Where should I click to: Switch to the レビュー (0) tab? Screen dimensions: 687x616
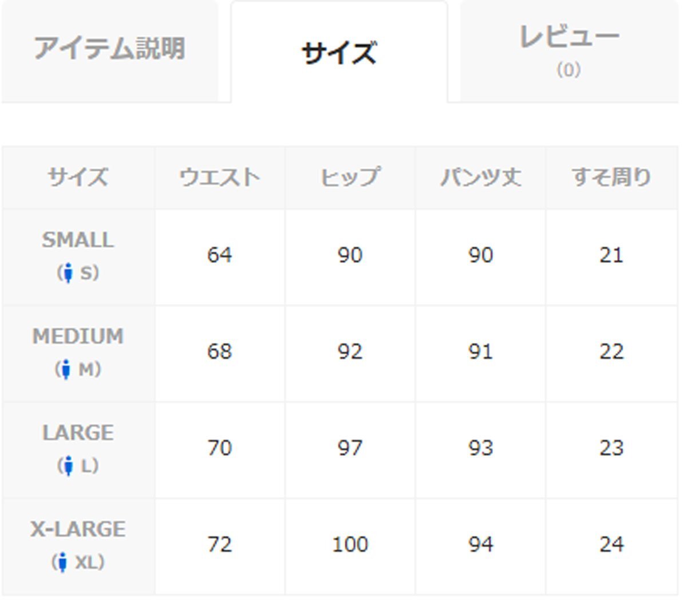click(569, 50)
